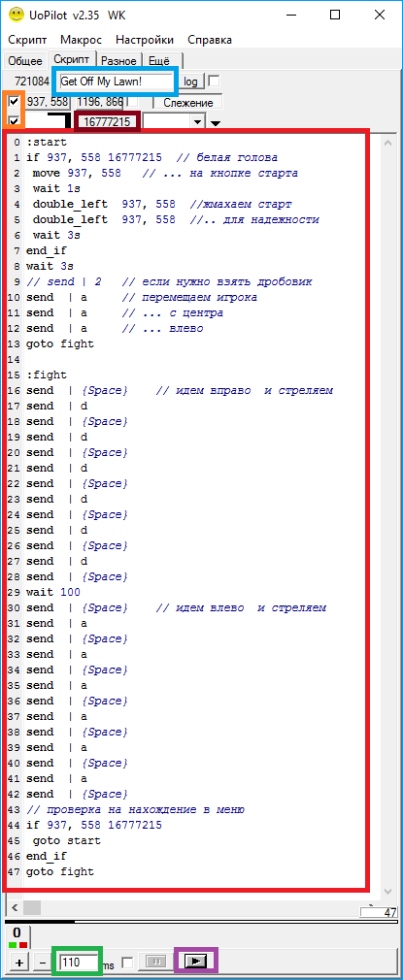
Task: Switch to the Разное tab
Action: click(118, 61)
